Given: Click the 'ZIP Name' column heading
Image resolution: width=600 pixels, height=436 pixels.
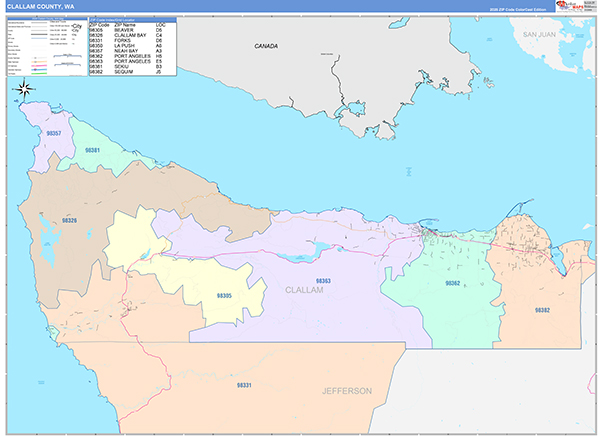Looking at the screenshot, I should pos(125,25).
